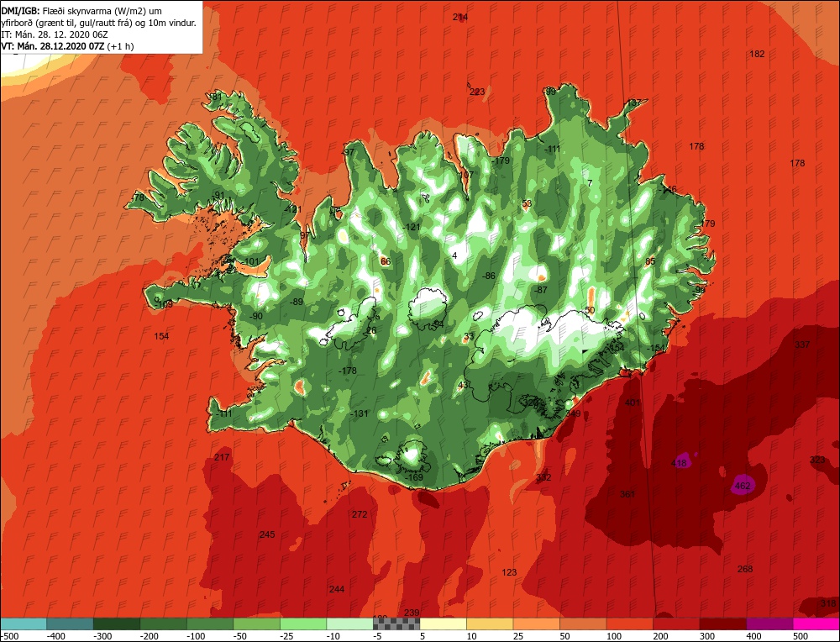This screenshot has height=642, width=840.
Task: Click the '400' legend label
Action: (x=753, y=636)
